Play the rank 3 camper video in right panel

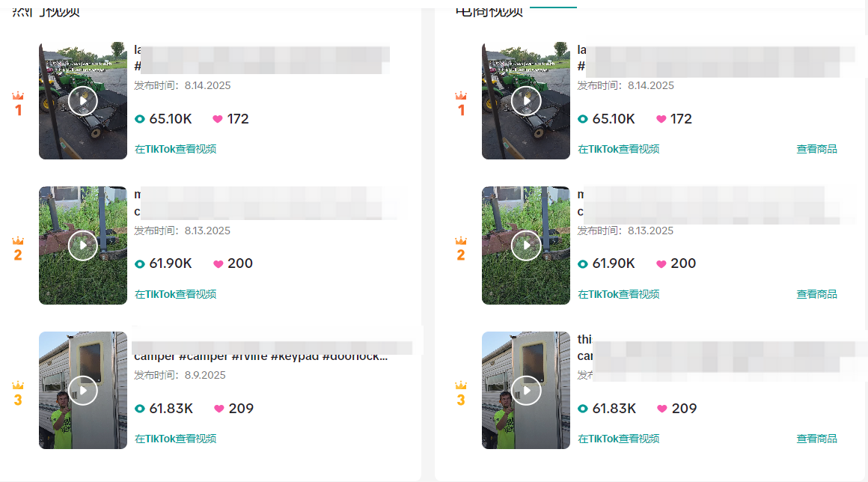[x=526, y=390]
